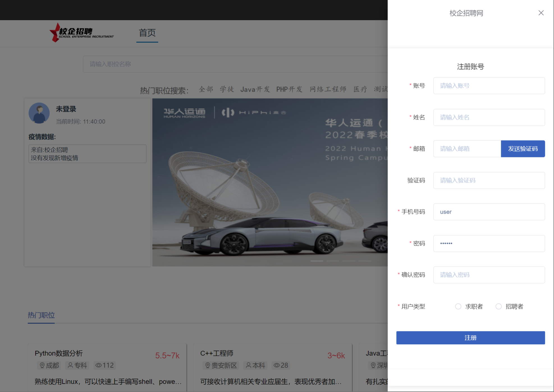Open the Python数据分析 job card
This screenshot has width=554, height=392.
click(x=59, y=353)
